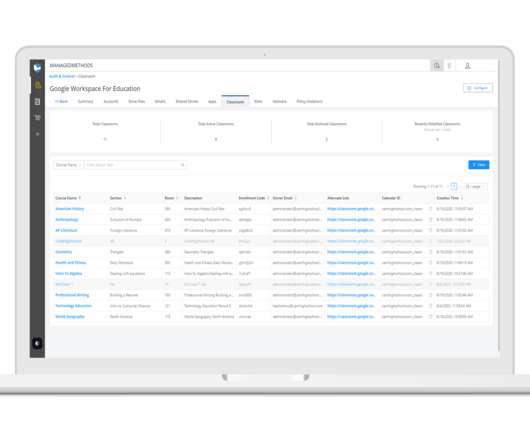The width and height of the screenshot is (530, 442).
Task: Open the Audit & Control breadcrumb link
Action: pyautogui.click(x=62, y=76)
